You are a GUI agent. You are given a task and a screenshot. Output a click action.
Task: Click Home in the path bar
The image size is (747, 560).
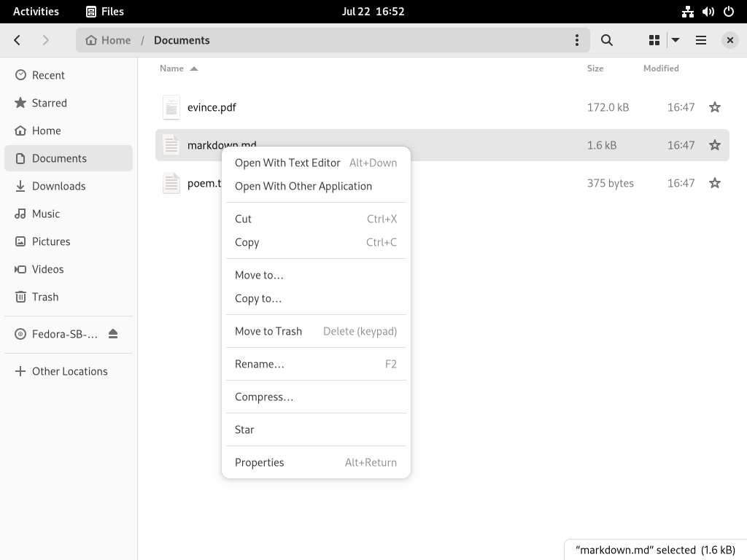coord(108,41)
